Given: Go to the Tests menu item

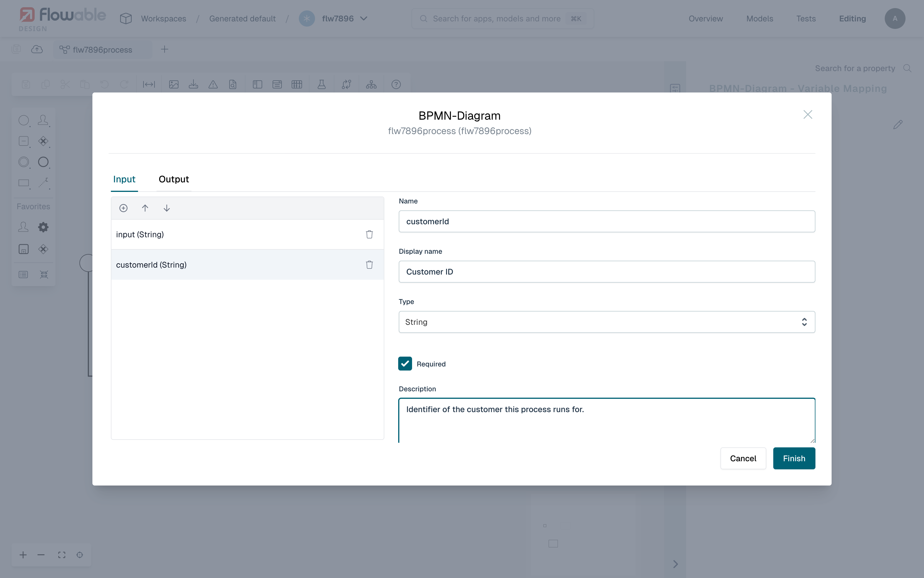Looking at the screenshot, I should click(x=806, y=18).
